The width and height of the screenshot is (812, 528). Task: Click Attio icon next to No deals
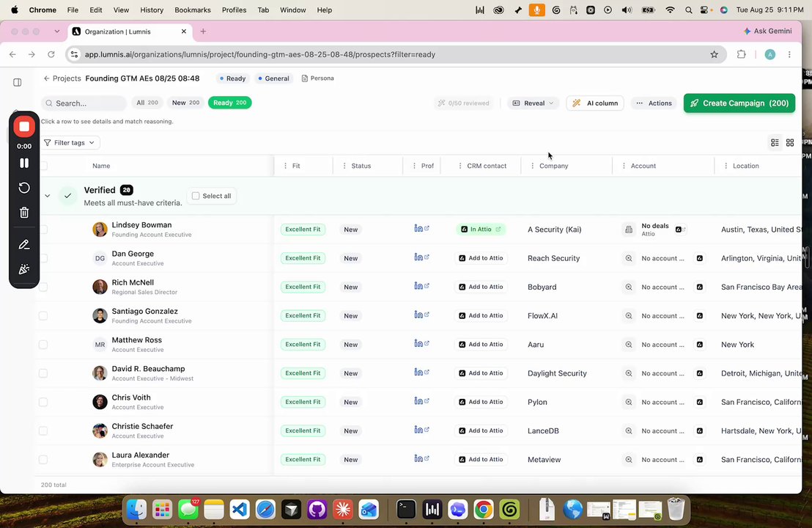pos(680,229)
